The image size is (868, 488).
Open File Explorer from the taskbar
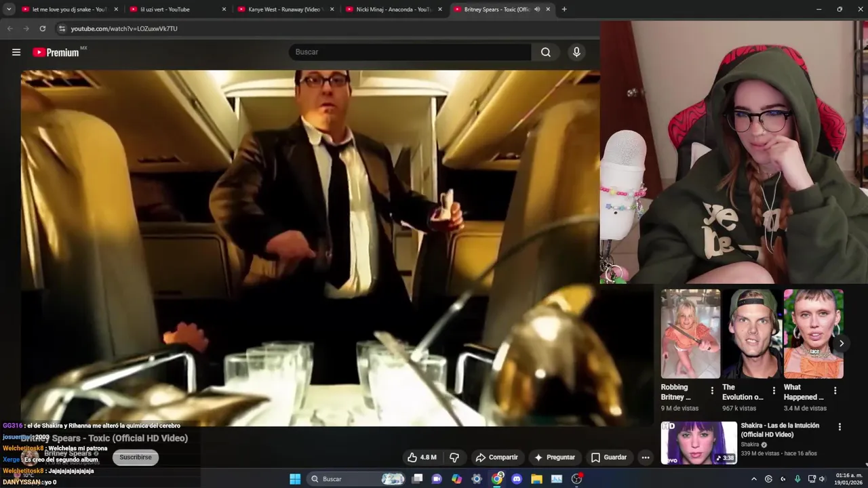point(536,479)
